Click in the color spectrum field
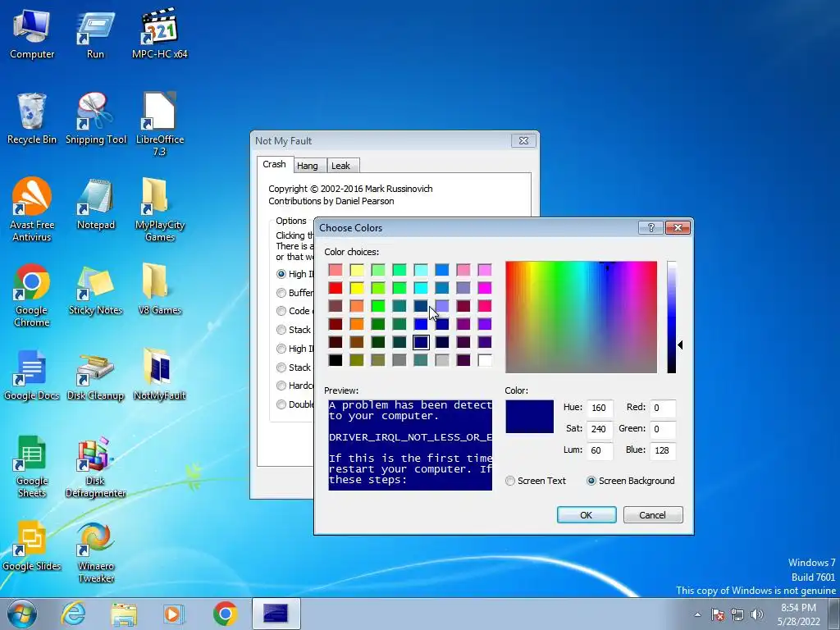 tap(582, 317)
